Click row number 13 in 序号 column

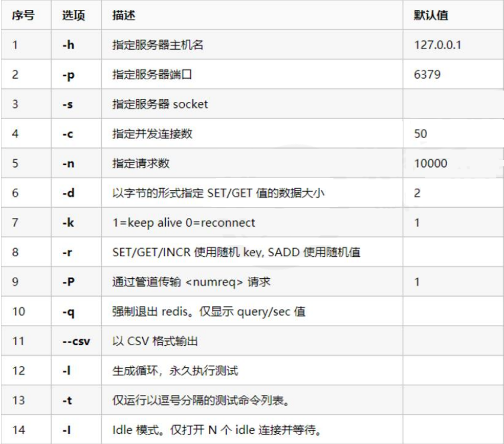point(18,400)
